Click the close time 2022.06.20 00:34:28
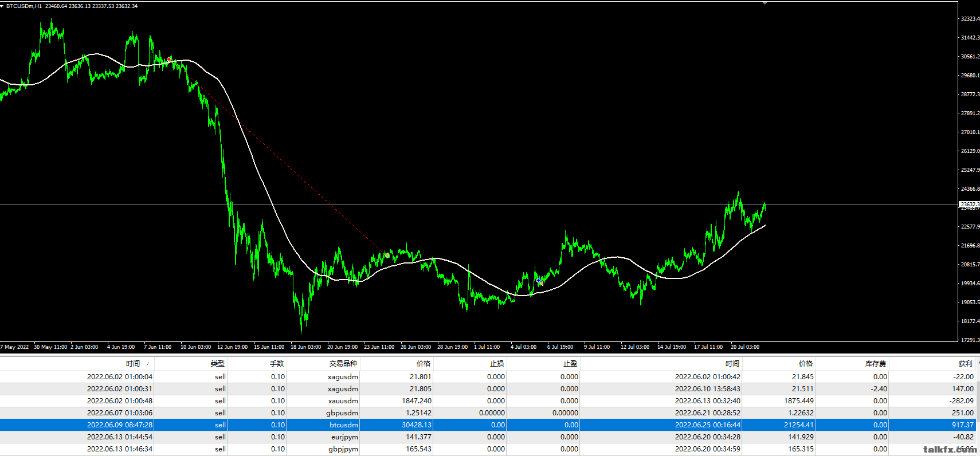 click(708, 437)
